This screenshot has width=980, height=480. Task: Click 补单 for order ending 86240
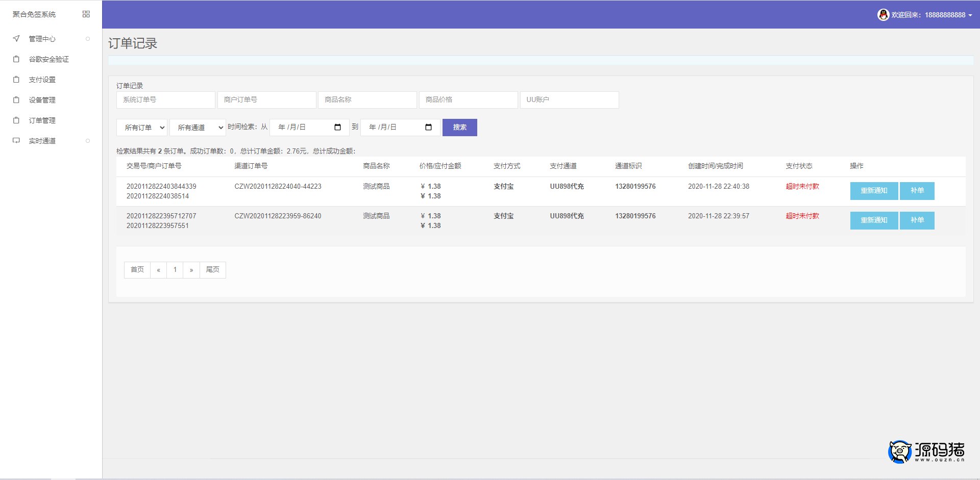[917, 220]
